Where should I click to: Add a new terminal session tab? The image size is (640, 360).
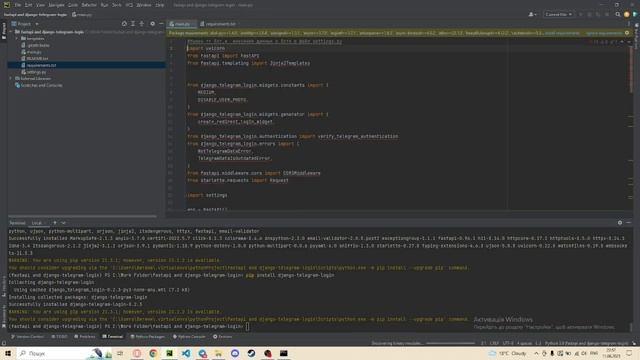click(55, 223)
